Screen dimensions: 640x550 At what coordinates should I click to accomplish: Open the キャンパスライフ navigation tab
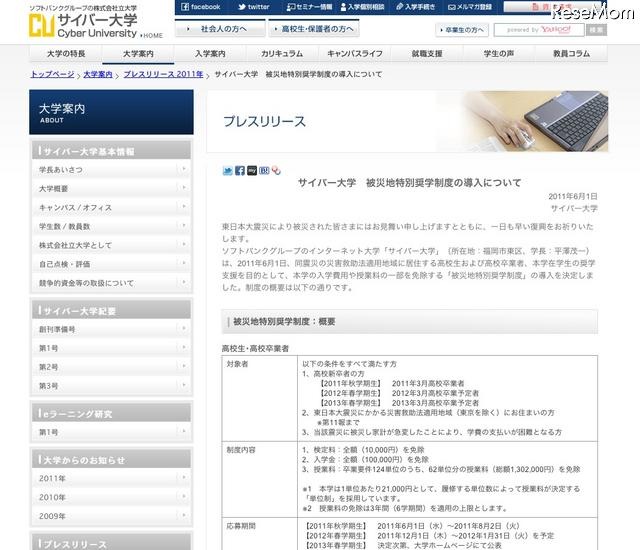point(355,54)
